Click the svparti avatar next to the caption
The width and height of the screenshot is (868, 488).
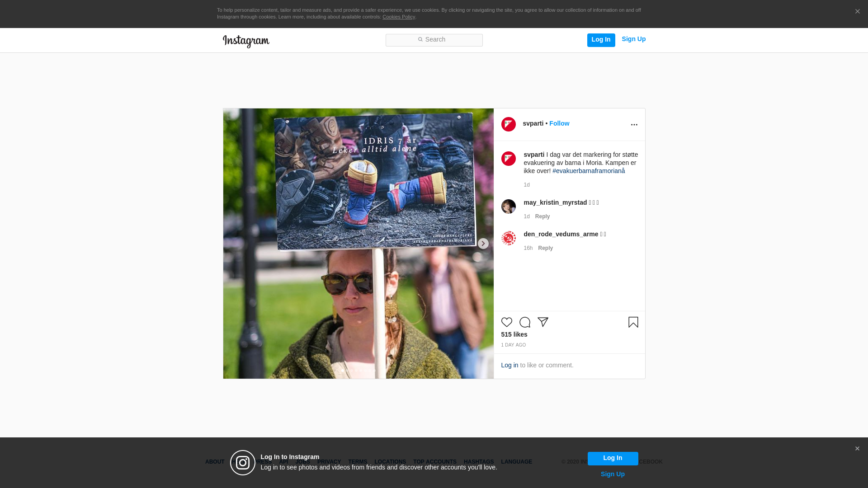click(x=508, y=159)
